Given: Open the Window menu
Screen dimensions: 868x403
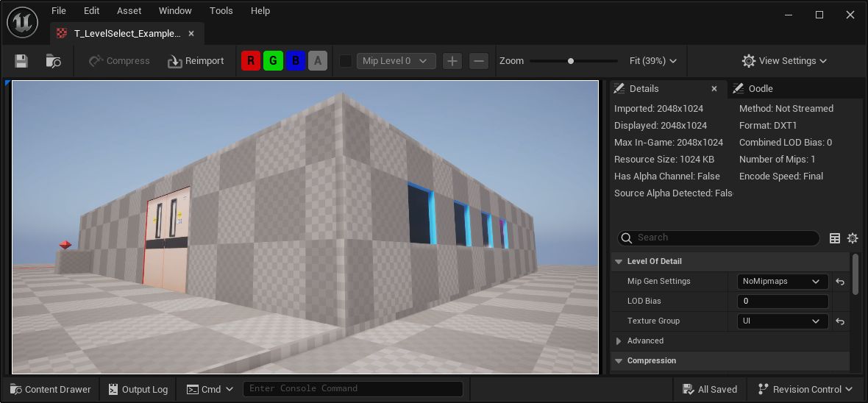Looking at the screenshot, I should [175, 10].
